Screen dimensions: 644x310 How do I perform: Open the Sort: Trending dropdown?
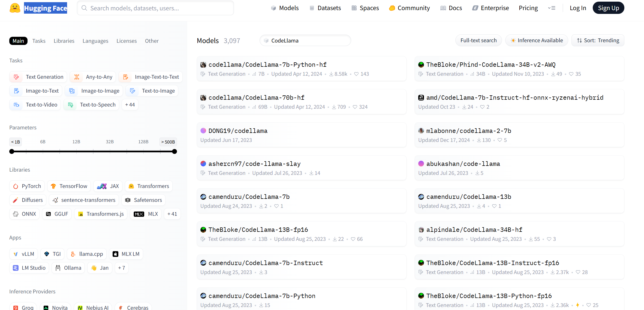click(598, 40)
